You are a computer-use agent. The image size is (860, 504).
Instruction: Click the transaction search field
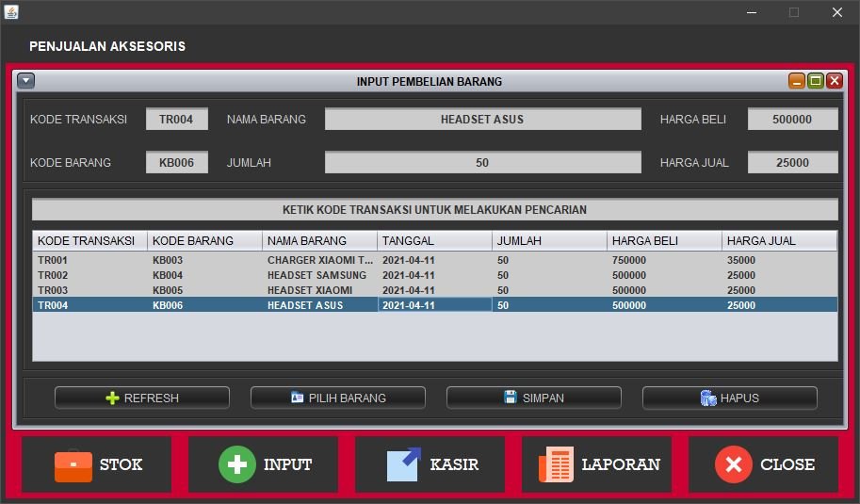point(434,210)
